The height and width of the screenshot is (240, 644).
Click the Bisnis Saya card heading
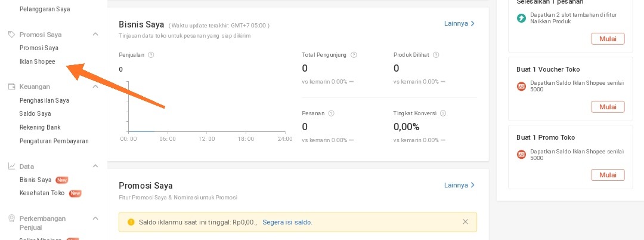tap(141, 24)
